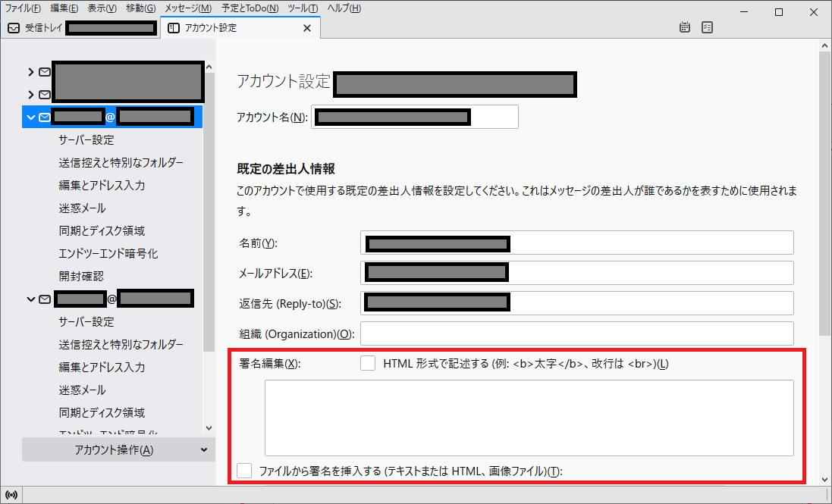Select サーバー設定 under selected account
The image size is (832, 504).
coord(86,140)
